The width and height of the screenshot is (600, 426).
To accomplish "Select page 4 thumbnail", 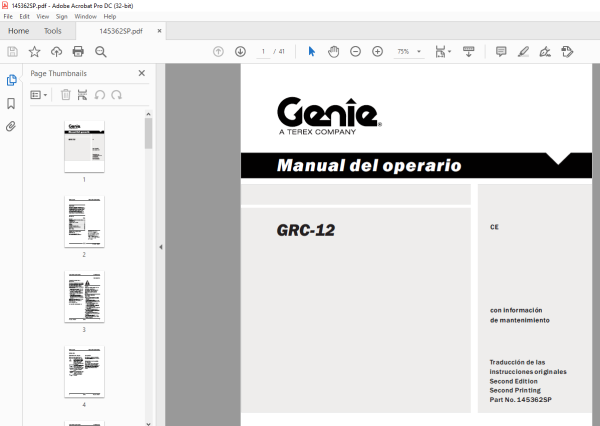I will 85,372.
